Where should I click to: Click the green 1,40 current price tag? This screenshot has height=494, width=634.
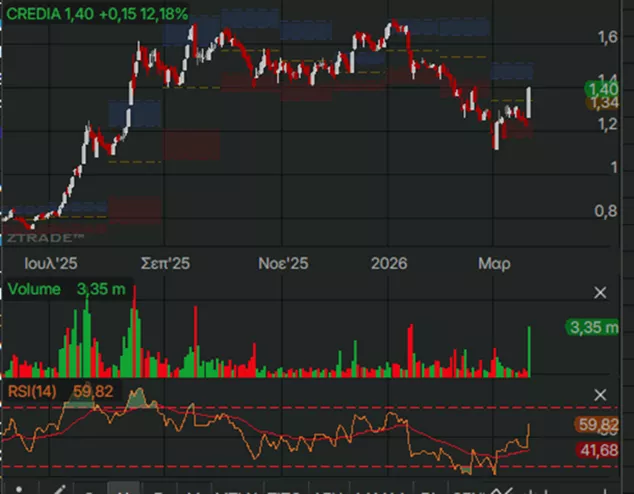tap(604, 89)
